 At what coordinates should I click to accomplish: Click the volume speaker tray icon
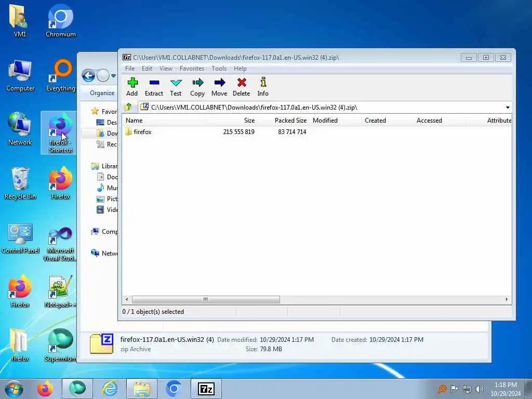(479, 389)
